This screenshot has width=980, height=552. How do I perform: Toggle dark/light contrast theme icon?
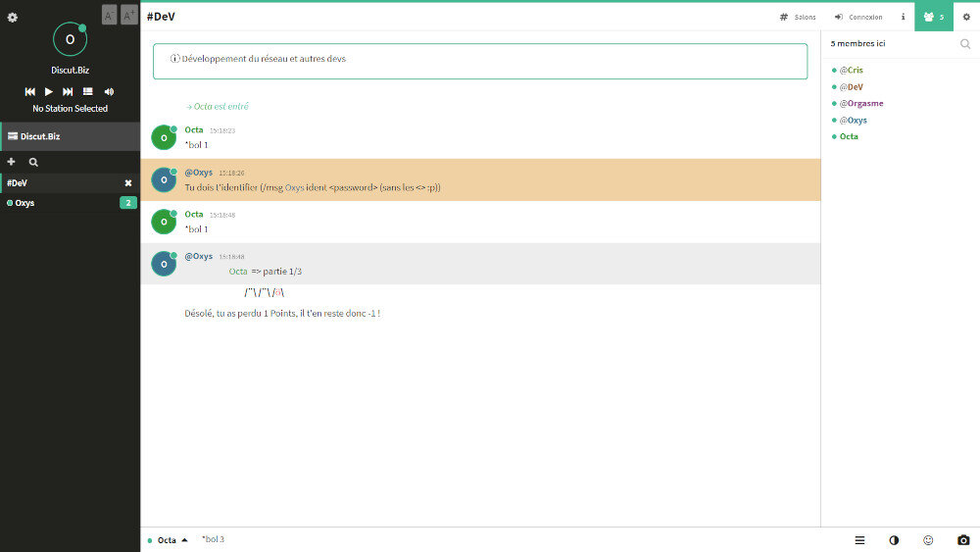tap(894, 540)
